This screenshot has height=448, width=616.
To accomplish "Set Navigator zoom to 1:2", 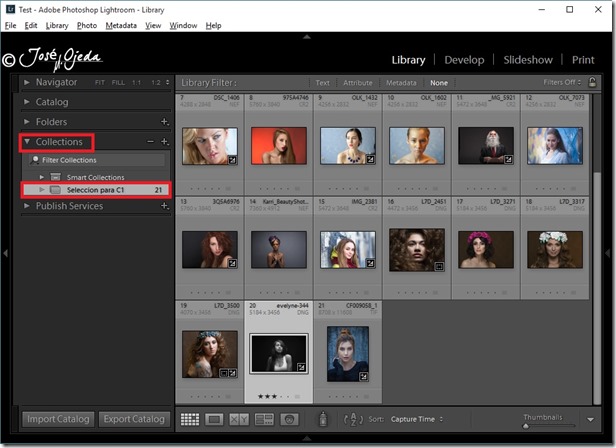I will tap(156, 83).
